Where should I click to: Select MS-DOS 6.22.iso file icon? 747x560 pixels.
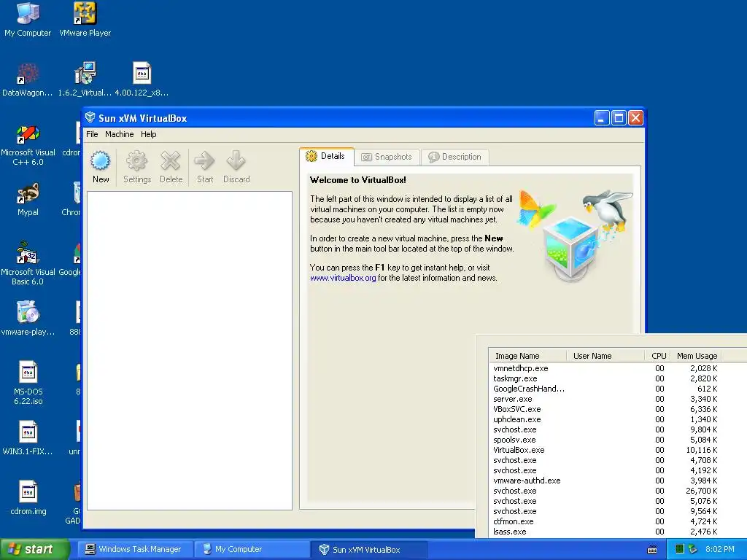pos(28,384)
